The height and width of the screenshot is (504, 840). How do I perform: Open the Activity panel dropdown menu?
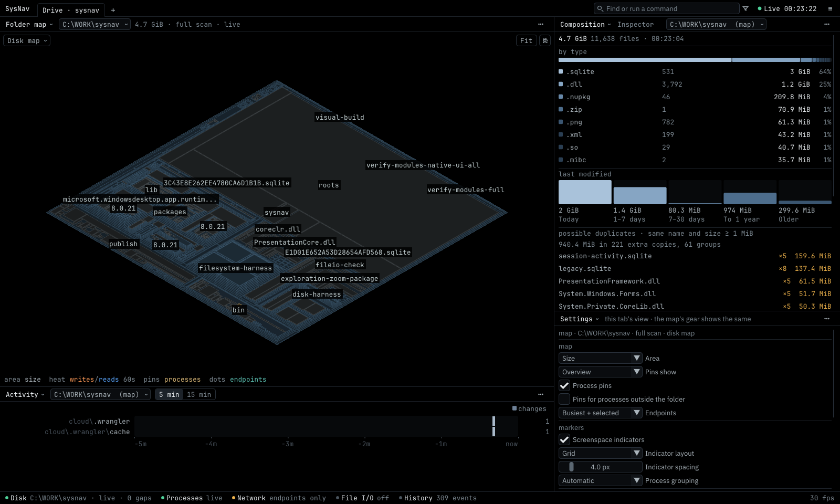pyautogui.click(x=25, y=394)
